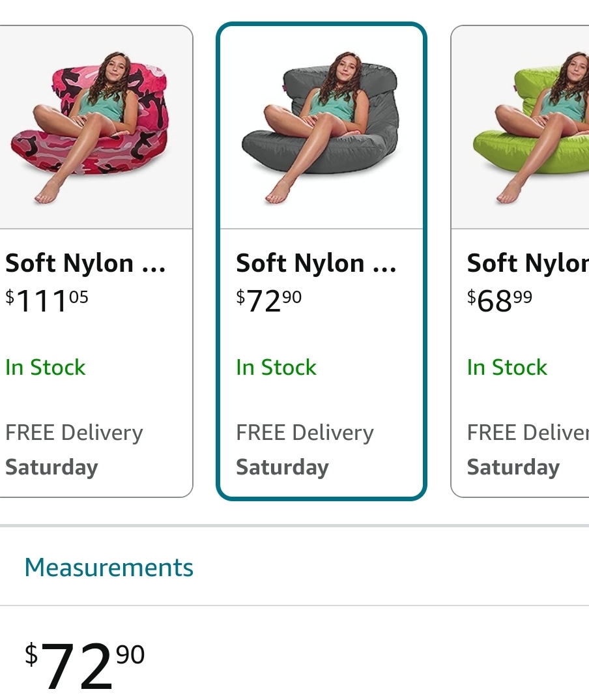Tap FREE Delivery text on pink camo card
This screenshot has height=700, width=589.
[74, 433]
